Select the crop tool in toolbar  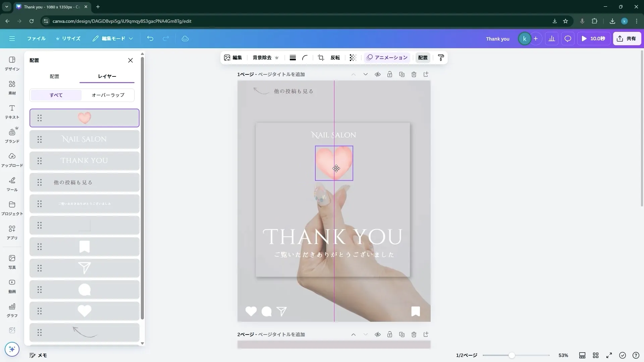[321, 58]
